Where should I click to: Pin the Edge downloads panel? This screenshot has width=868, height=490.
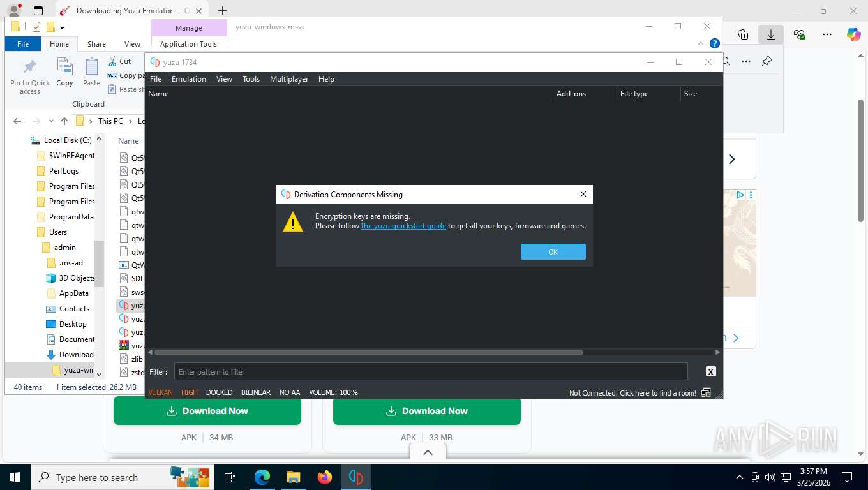[x=767, y=61]
